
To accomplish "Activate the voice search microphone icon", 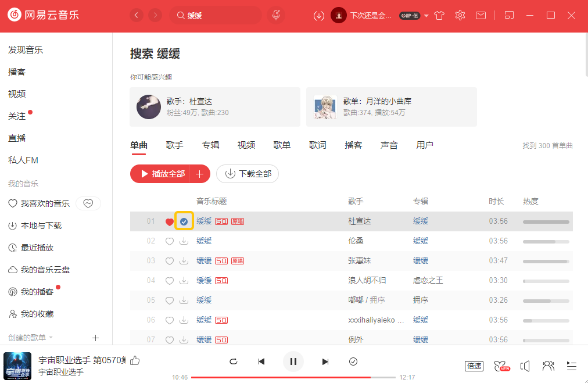I will [x=275, y=15].
